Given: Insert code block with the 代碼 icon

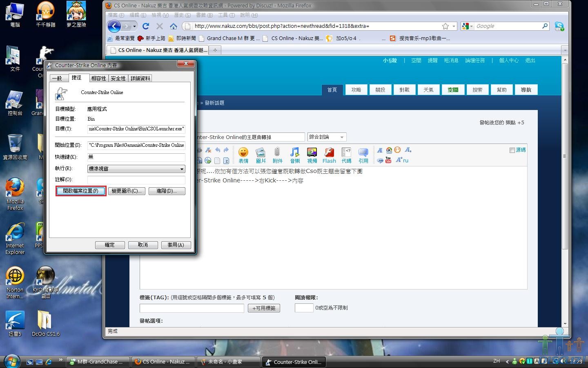Looking at the screenshot, I should [346, 155].
